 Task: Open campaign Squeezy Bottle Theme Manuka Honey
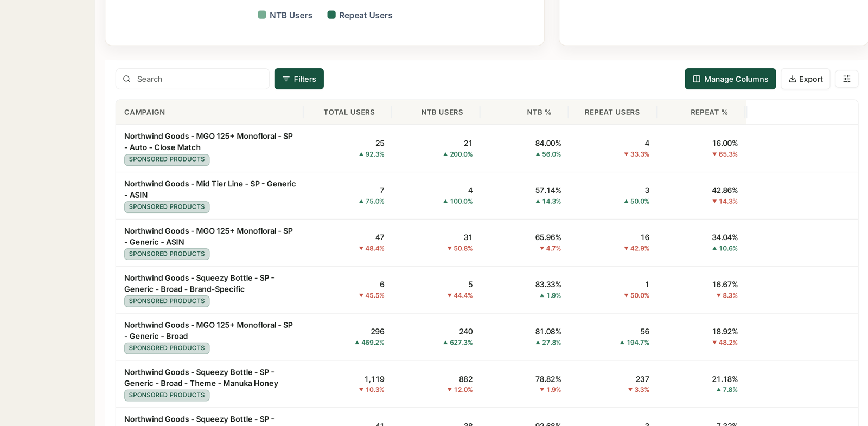coord(201,378)
